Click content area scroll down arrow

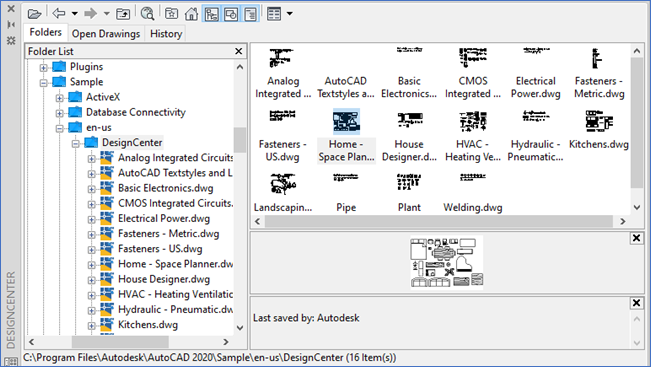(x=637, y=207)
